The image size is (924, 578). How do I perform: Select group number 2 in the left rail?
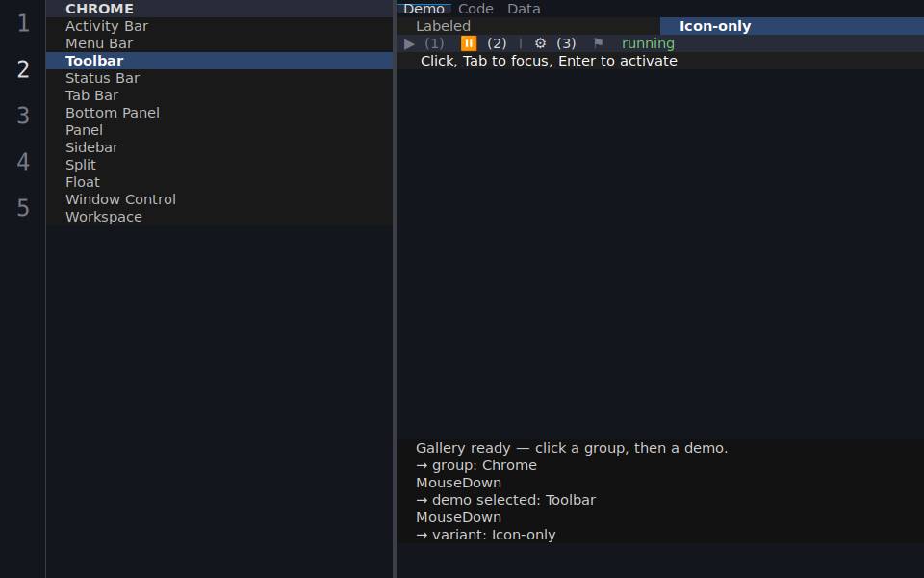tap(23, 69)
